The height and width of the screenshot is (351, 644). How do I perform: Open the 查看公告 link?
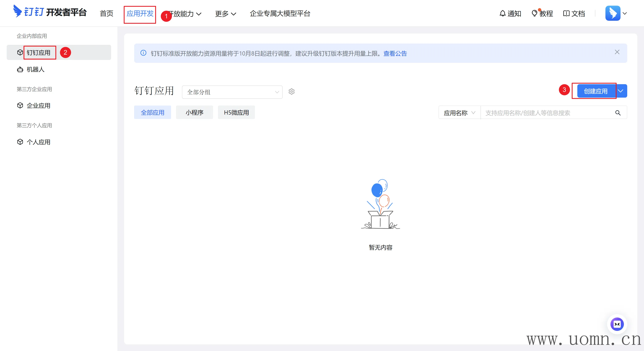coord(395,53)
